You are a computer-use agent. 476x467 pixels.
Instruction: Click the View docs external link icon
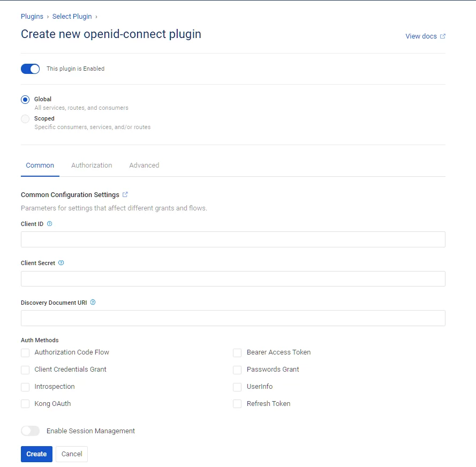point(443,36)
